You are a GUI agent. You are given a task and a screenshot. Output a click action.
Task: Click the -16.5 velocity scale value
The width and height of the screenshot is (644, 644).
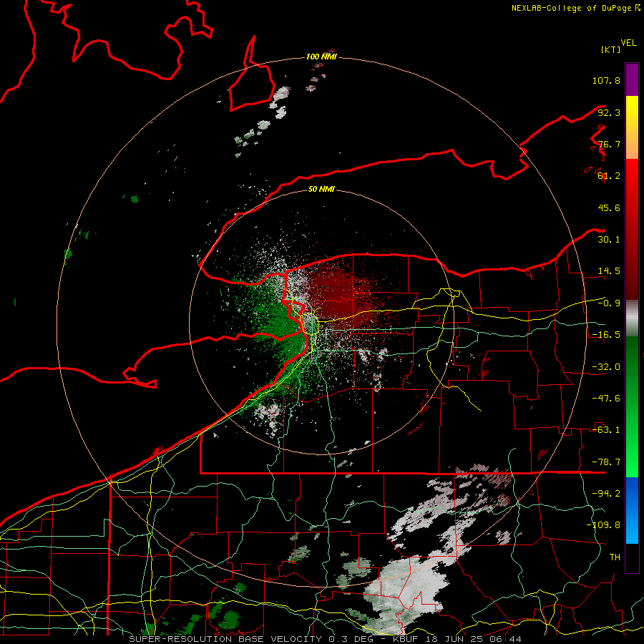click(x=606, y=335)
